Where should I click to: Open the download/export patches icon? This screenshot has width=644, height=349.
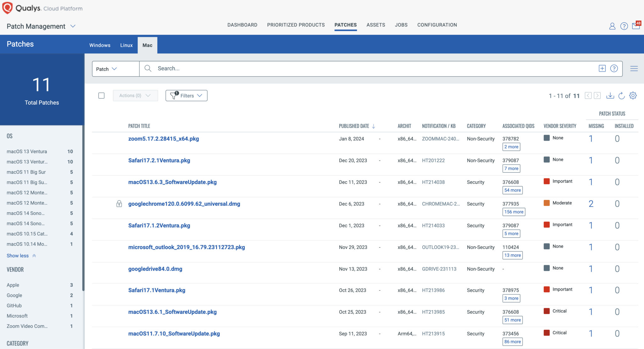coord(610,96)
